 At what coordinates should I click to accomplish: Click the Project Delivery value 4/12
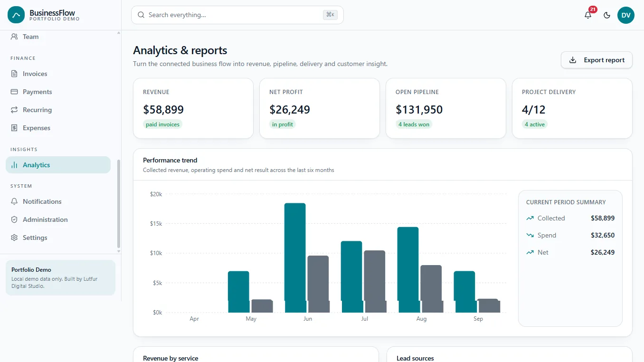pos(534,110)
